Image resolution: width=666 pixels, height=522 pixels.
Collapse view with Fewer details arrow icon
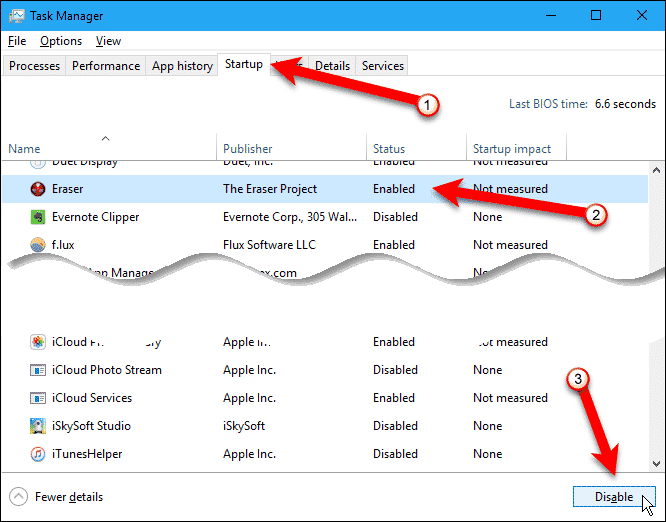pos(18,497)
